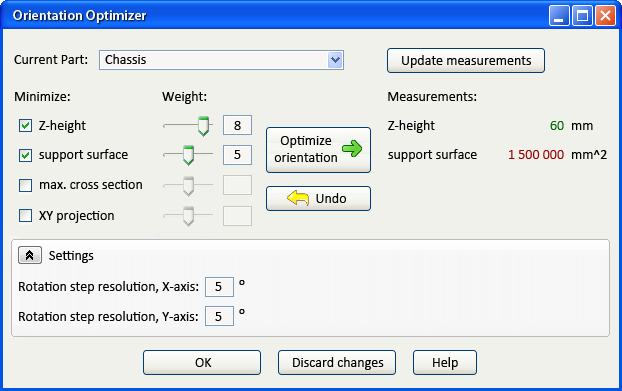This screenshot has height=391, width=622.
Task: Click the XY projection weight field
Action: 237,216
